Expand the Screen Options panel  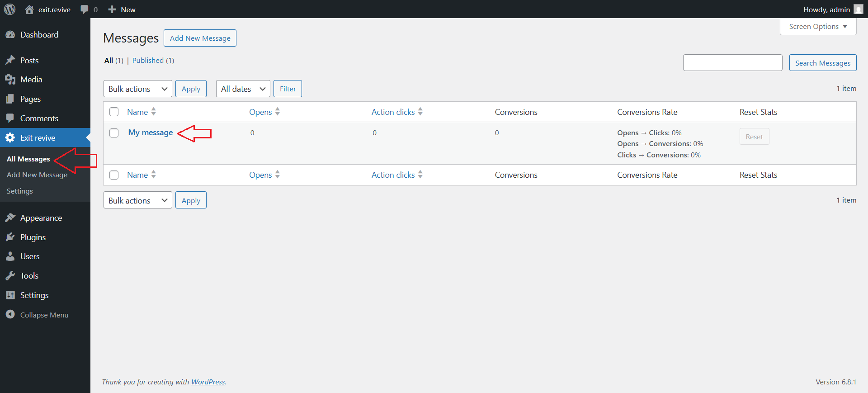click(818, 27)
